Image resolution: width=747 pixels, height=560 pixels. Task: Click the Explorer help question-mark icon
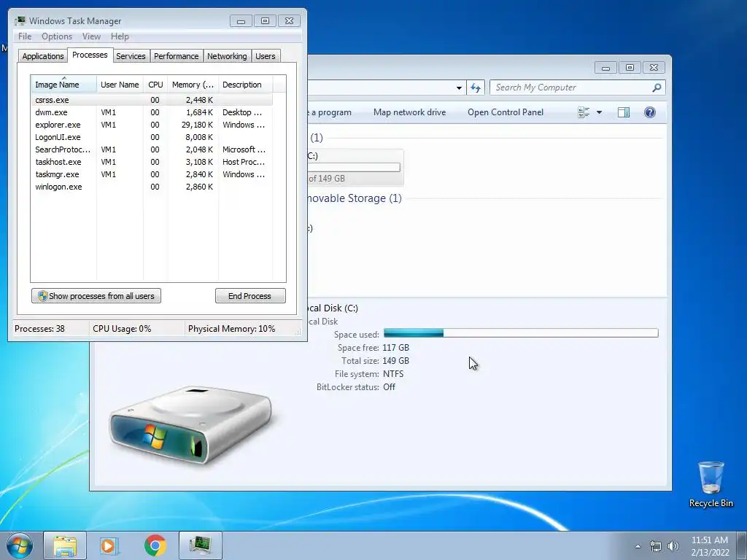tap(650, 112)
